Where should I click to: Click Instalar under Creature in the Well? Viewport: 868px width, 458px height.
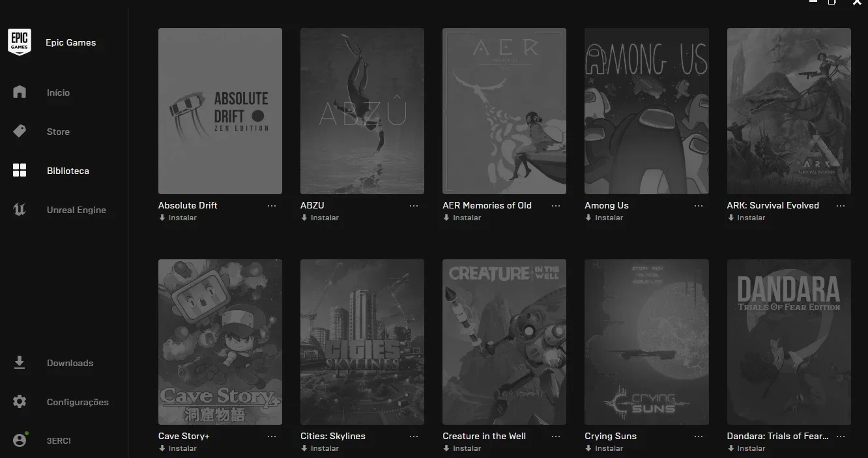pos(461,448)
